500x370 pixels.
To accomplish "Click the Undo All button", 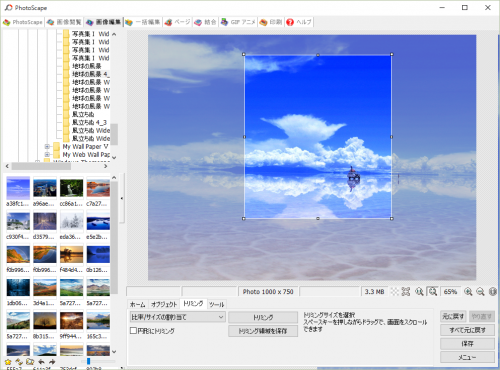I will click(x=467, y=330).
